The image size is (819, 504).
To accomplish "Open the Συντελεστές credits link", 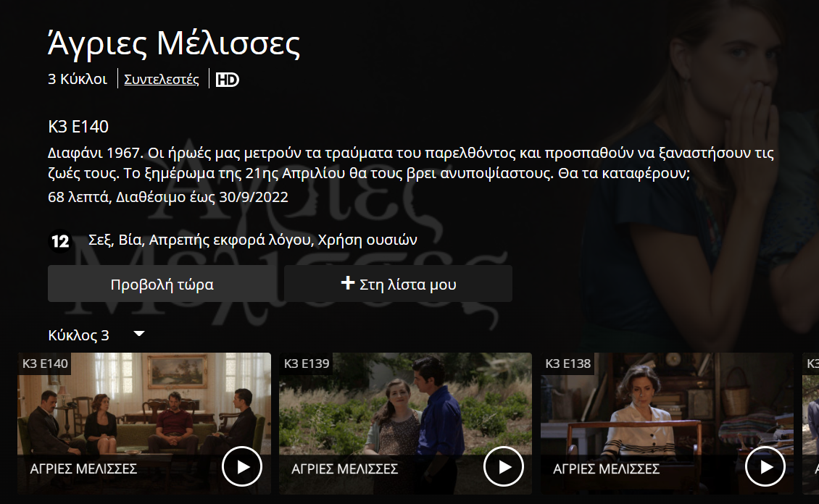I will tap(162, 80).
